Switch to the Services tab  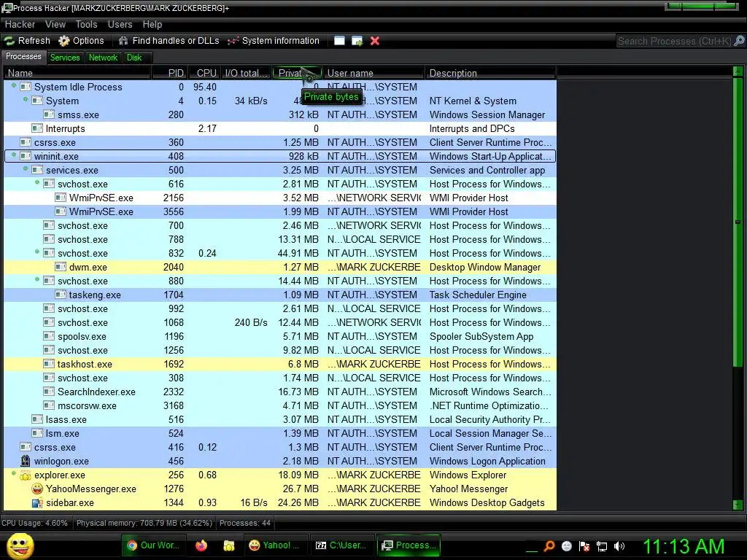65,58
